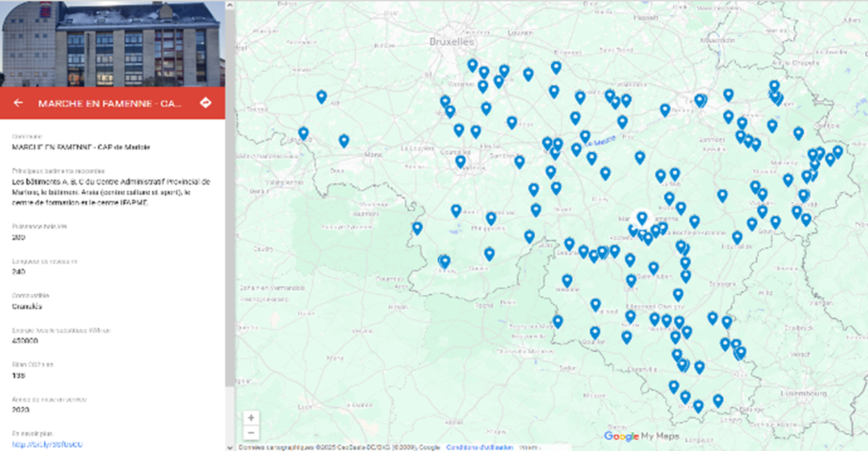
Task: Select the pin right of the Waterloo label
Action: [483, 87]
